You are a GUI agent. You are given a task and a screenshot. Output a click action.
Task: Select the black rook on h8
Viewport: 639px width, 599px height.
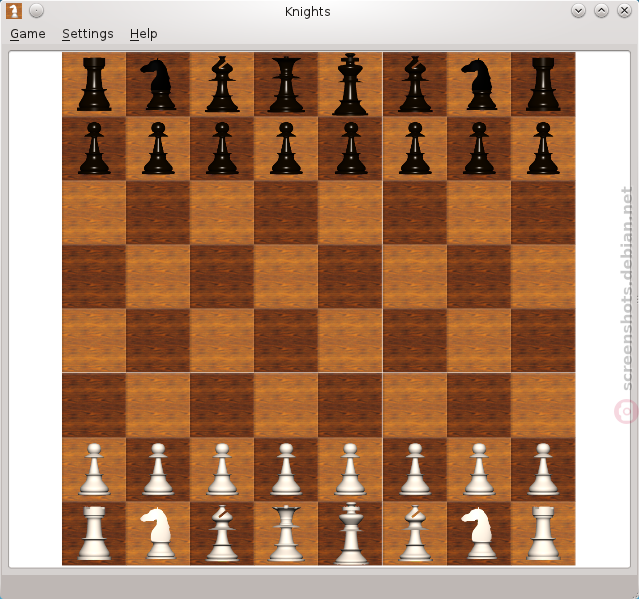(543, 84)
